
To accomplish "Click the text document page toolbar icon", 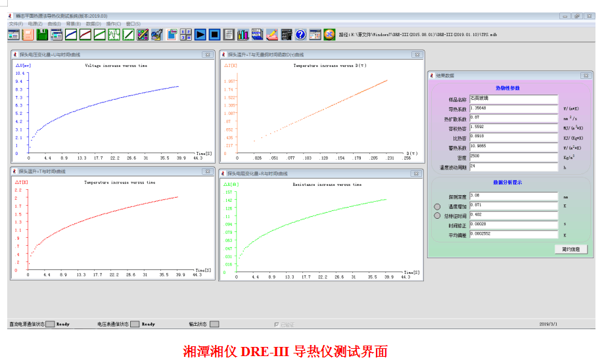I will click(229, 34).
